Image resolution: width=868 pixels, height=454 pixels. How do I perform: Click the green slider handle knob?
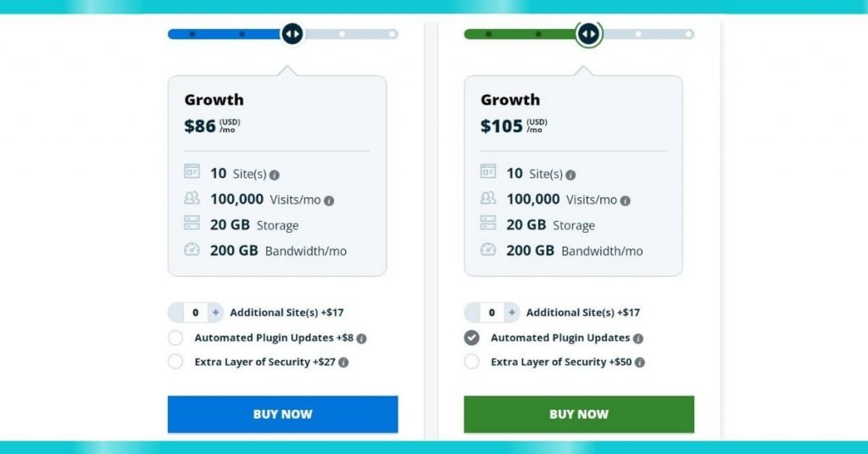(588, 34)
